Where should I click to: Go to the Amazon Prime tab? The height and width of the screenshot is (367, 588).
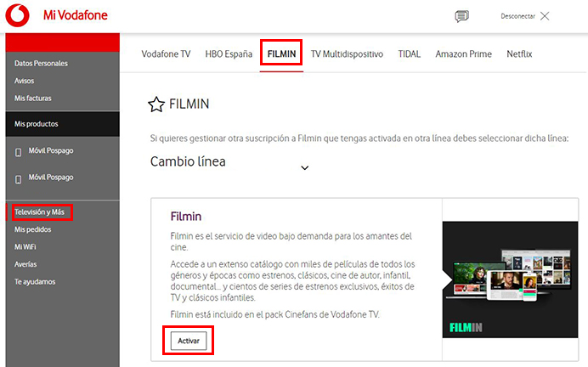(x=463, y=54)
